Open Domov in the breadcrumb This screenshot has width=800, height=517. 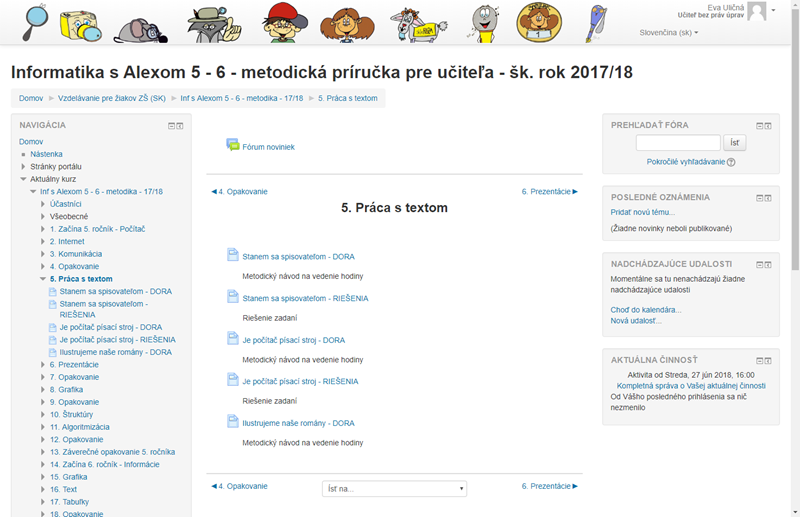[31, 98]
